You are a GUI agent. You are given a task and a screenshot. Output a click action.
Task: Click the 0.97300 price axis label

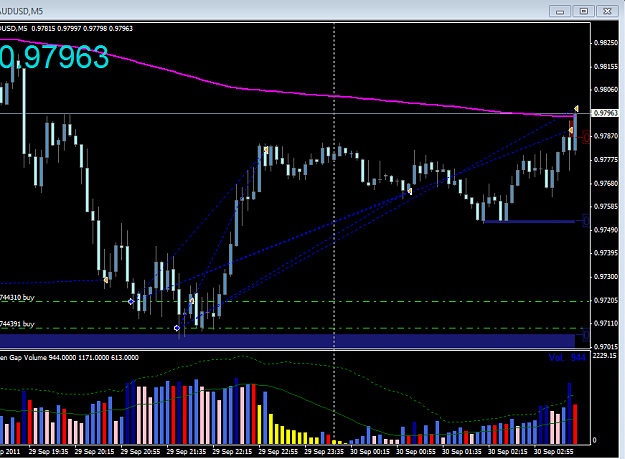pos(606,277)
